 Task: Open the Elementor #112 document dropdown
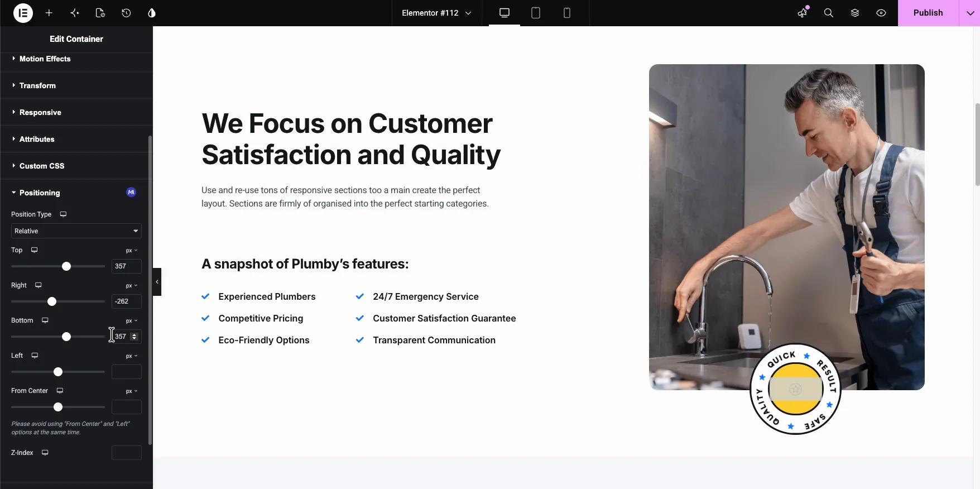coord(436,13)
